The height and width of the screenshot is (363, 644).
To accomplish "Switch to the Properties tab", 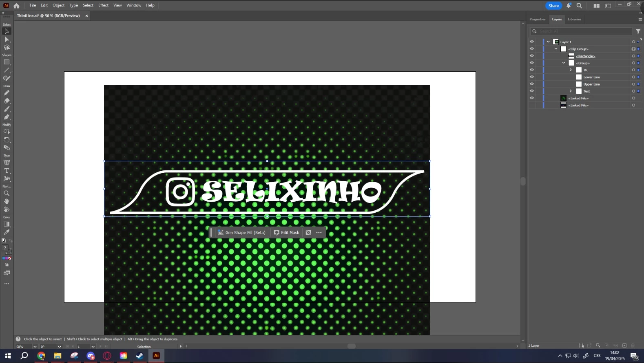I will [537, 19].
